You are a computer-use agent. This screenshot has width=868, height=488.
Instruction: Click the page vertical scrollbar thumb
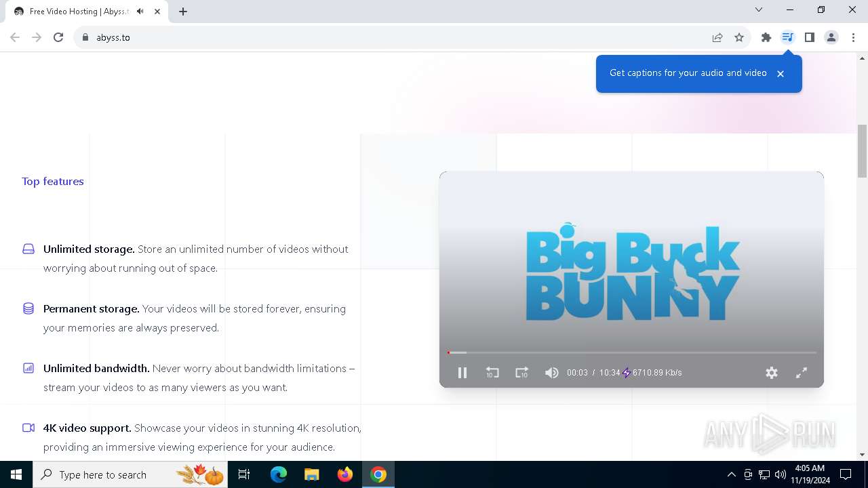click(x=863, y=150)
